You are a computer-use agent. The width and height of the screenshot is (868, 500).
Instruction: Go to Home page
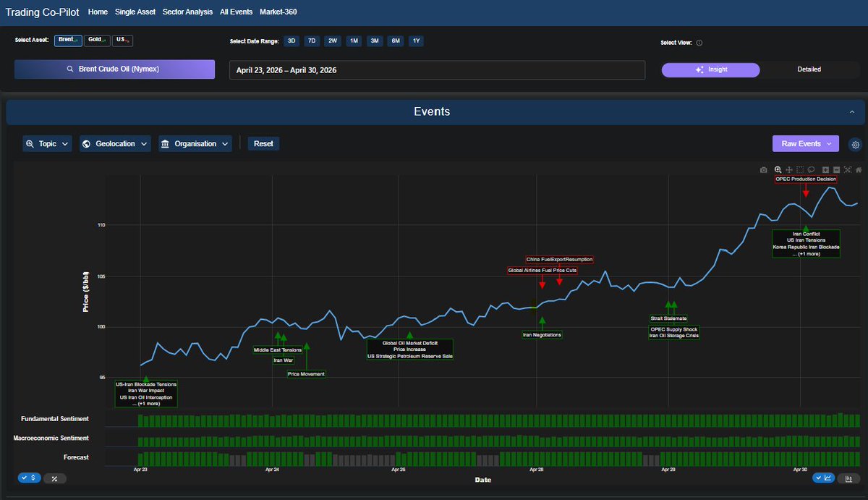pos(98,12)
